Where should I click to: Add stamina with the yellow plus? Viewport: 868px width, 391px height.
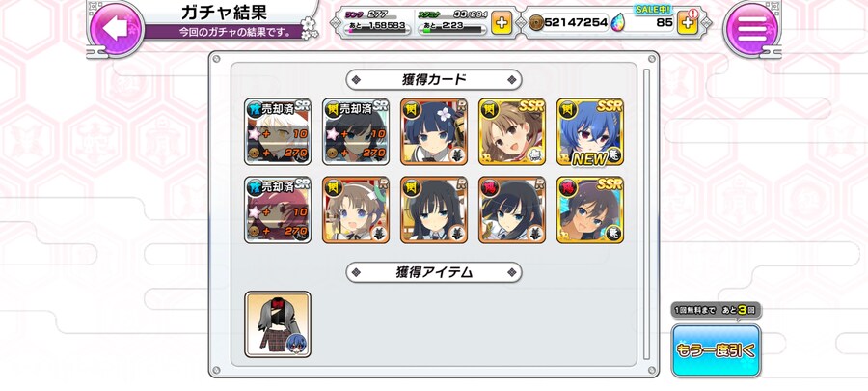pos(501,23)
